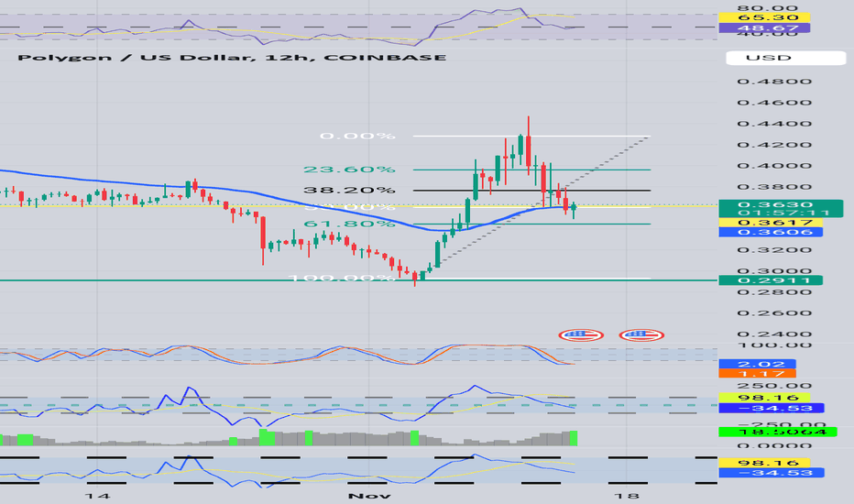Click the 14 date label on time axis
854x504 pixels.
pos(97,496)
